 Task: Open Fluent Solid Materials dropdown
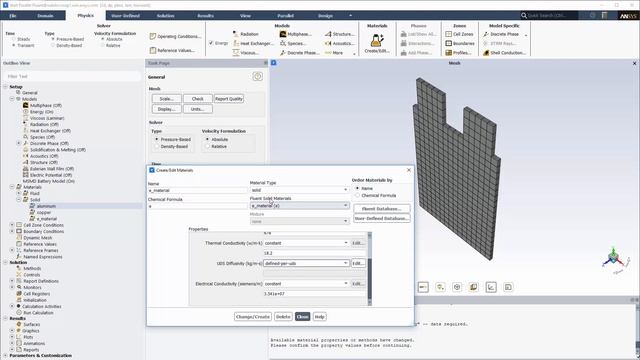[x=300, y=206]
